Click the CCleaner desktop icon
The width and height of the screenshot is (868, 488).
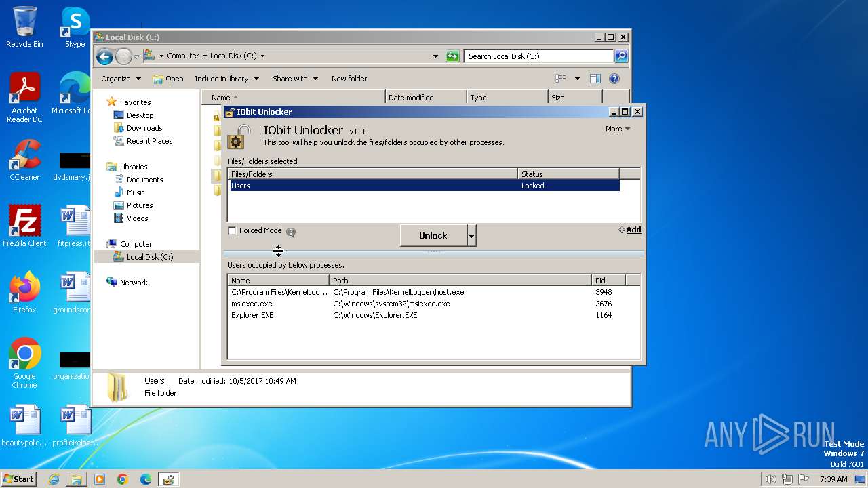click(24, 160)
